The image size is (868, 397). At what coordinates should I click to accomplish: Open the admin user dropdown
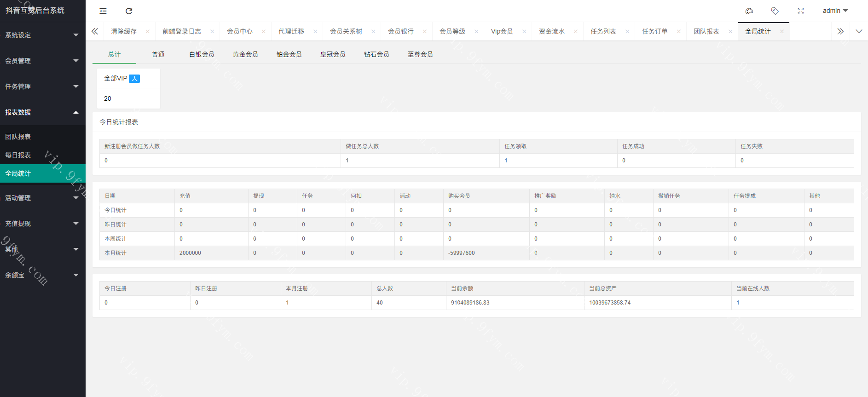835,11
